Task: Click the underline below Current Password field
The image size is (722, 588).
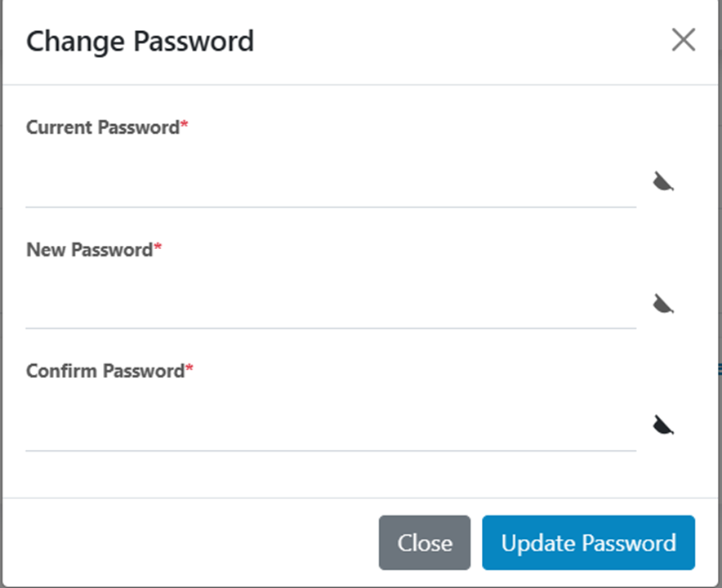Action: [x=331, y=207]
